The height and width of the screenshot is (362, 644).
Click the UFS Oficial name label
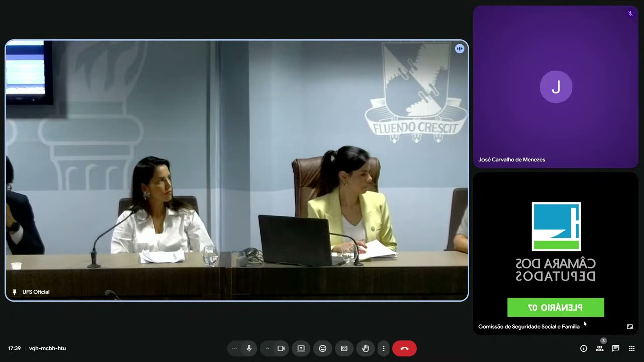36,292
